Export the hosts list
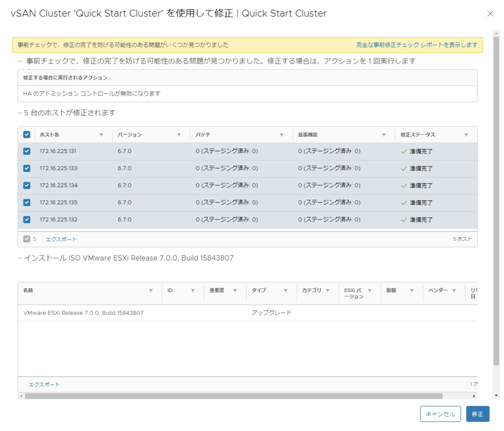Image resolution: width=504 pixels, height=431 pixels. pyautogui.click(x=61, y=239)
